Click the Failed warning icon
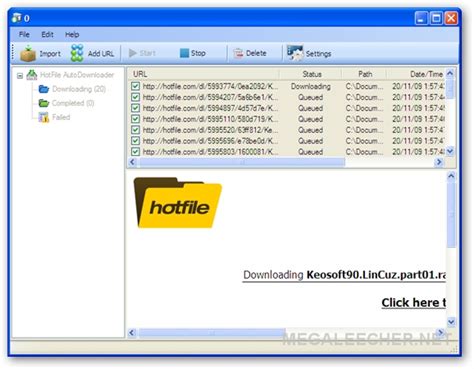 (44, 117)
